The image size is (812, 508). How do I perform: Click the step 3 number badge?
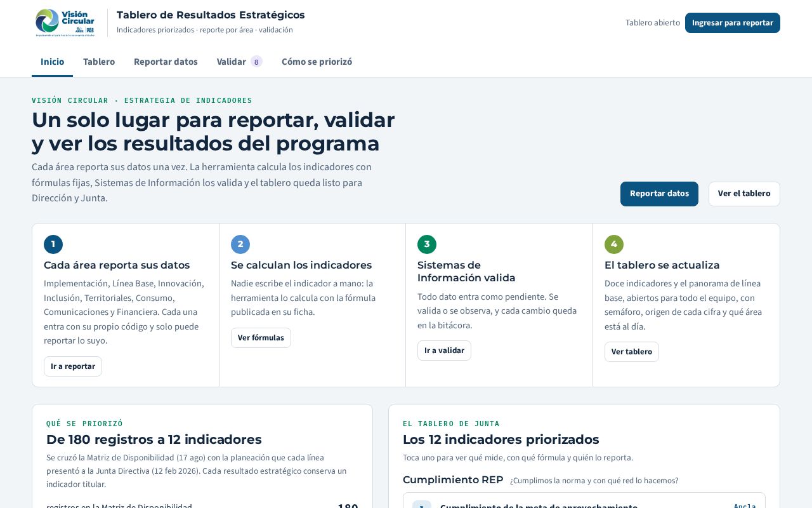(x=427, y=244)
